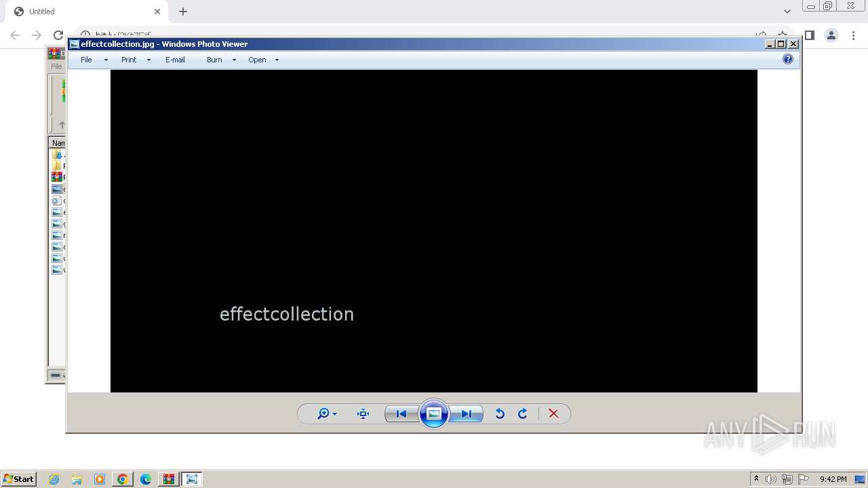Click Chrome forward arrow
The width and height of the screenshot is (868, 488).
[37, 35]
